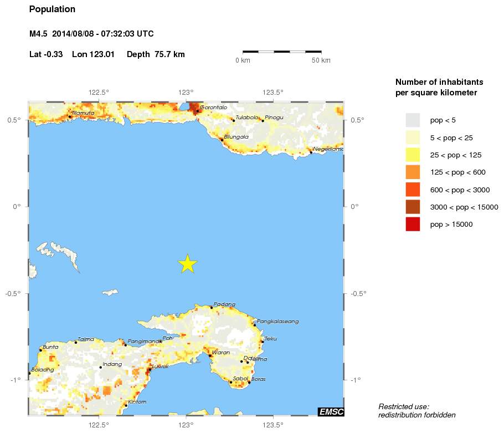504x433 pixels.
Task: Click the '125 < pop < 600' orange swatch
Action: click(x=413, y=172)
